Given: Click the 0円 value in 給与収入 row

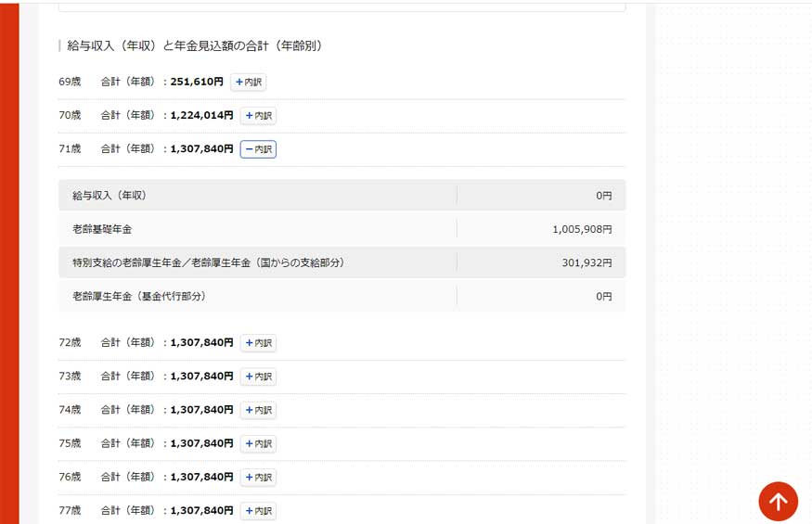Looking at the screenshot, I should [604, 195].
